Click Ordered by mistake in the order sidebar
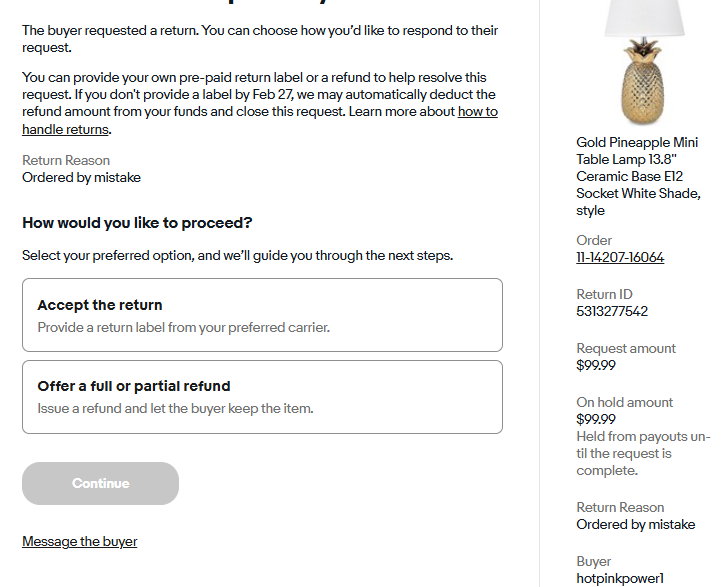Screen dimensions: 728x587 click(x=635, y=524)
